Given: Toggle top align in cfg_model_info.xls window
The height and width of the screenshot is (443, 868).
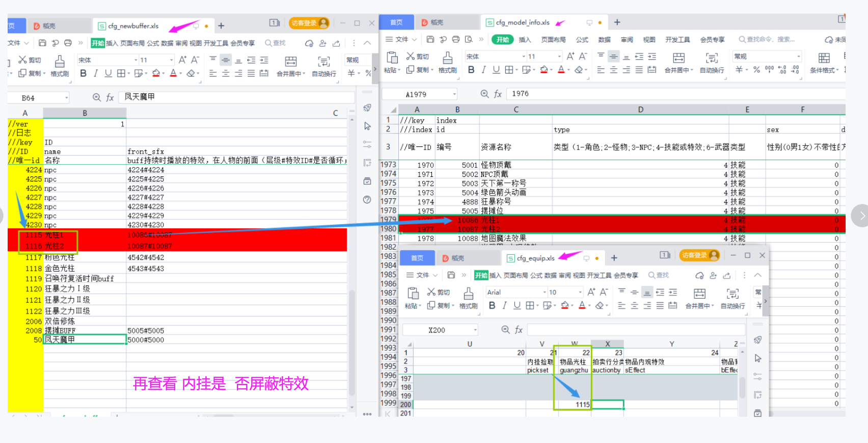Looking at the screenshot, I should (x=601, y=56).
